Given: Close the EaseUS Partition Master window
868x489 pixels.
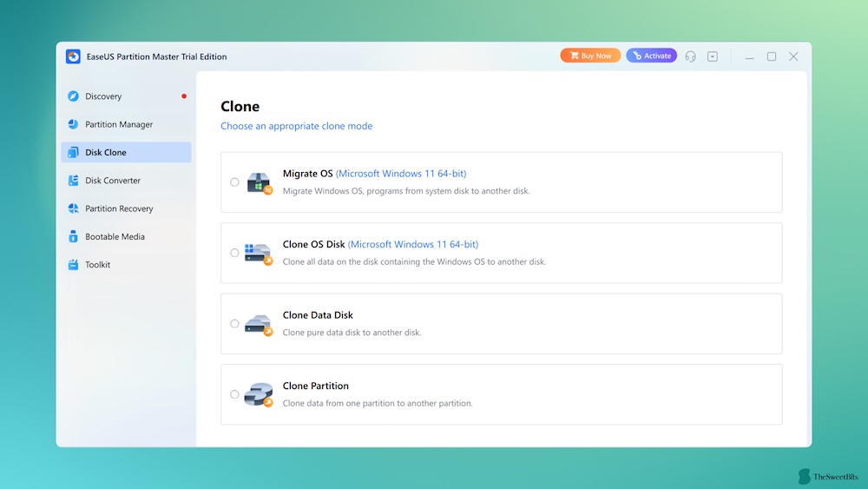Looking at the screenshot, I should (793, 56).
